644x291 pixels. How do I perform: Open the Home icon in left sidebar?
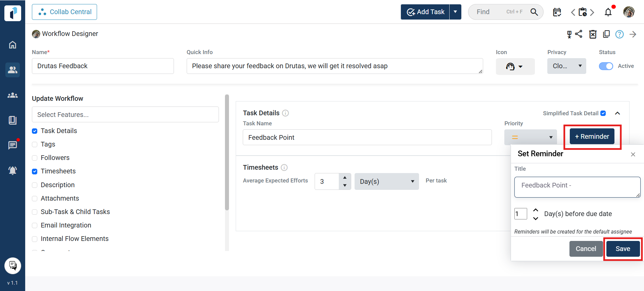click(x=12, y=45)
